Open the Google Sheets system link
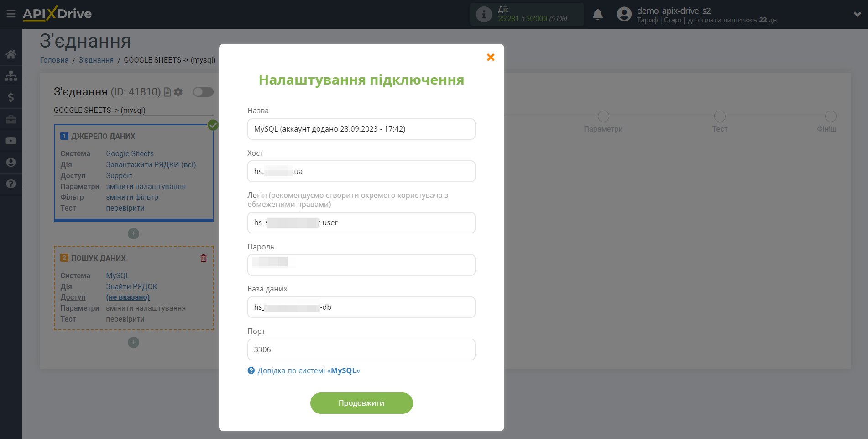 coord(130,153)
